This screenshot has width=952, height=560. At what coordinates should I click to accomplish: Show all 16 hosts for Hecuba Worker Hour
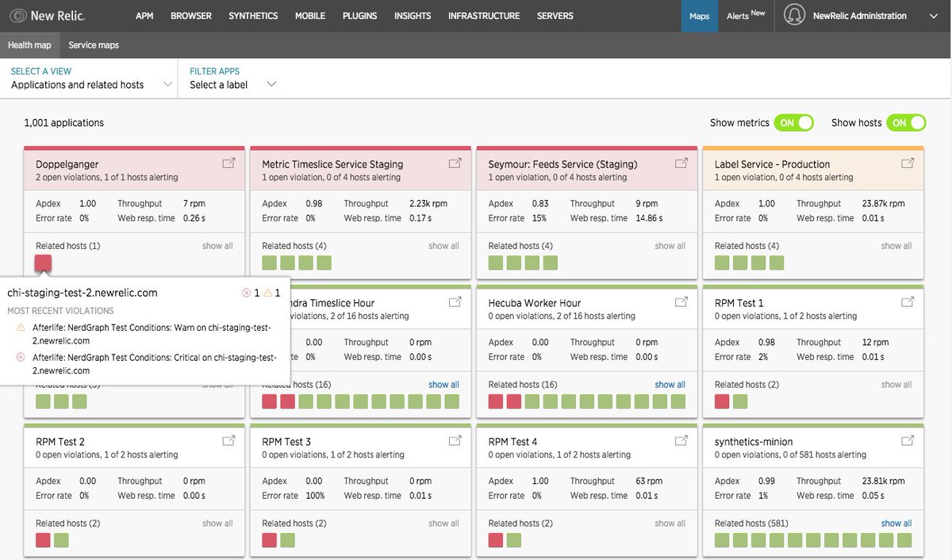[x=670, y=385]
